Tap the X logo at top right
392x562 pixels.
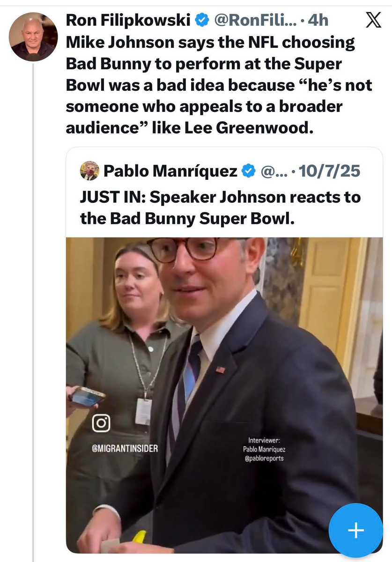373,21
